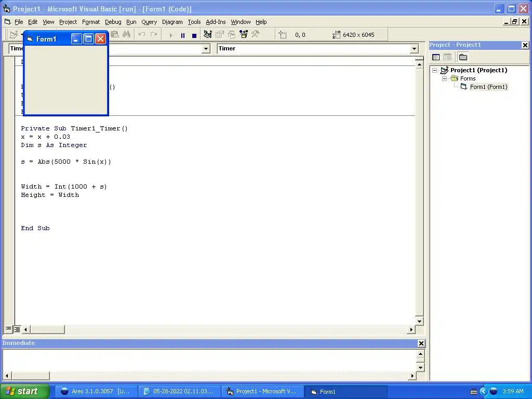Select Project1 (Project1) root tree item
This screenshot has width=532, height=399.
478,70
